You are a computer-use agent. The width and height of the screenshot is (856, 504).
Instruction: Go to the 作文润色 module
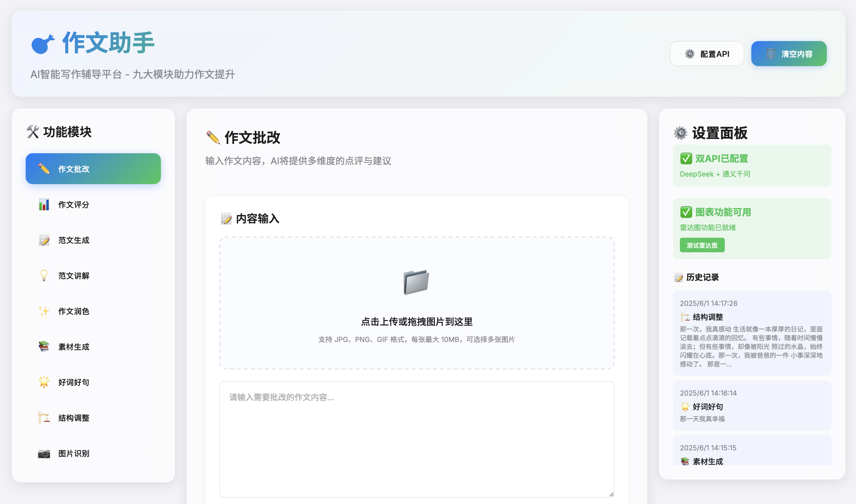(93, 311)
